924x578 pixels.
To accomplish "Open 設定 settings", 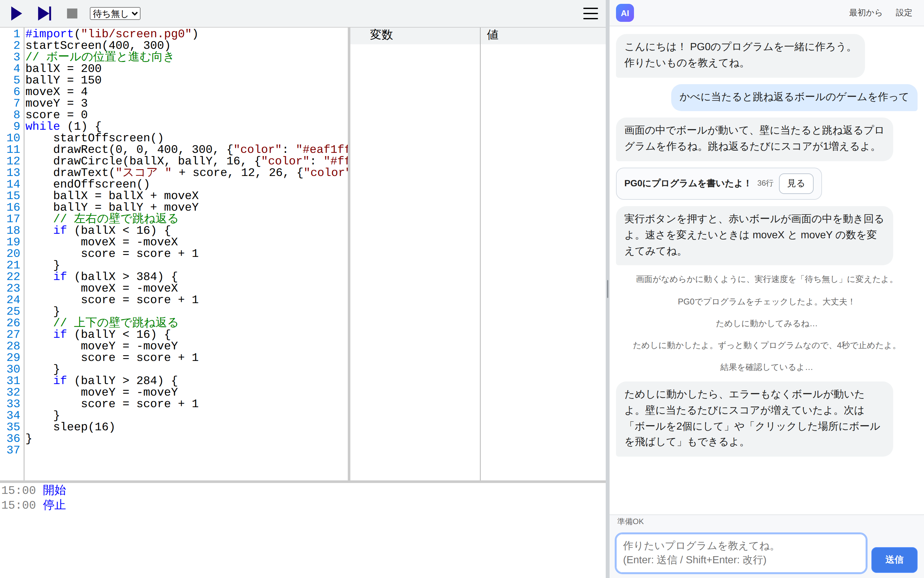I will (904, 13).
